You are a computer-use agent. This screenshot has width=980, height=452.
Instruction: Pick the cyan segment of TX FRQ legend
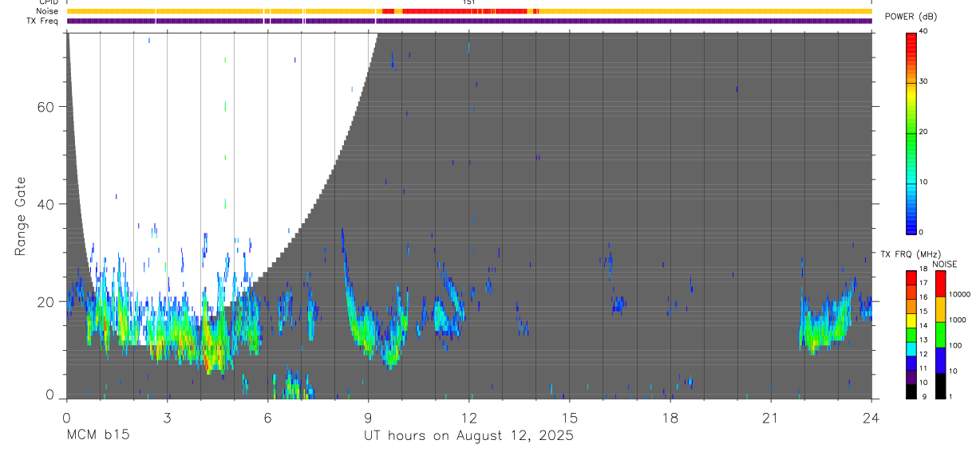tap(911, 348)
